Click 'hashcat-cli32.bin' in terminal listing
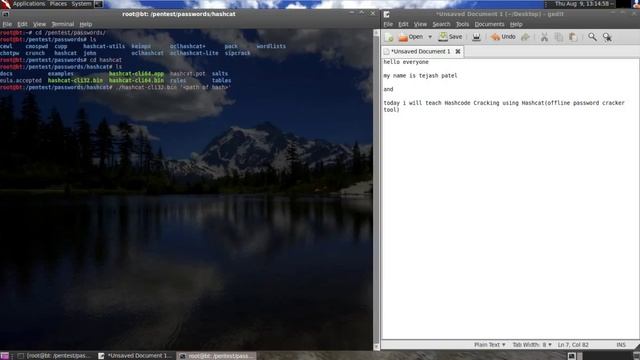This screenshot has height=360, width=640. point(76,80)
